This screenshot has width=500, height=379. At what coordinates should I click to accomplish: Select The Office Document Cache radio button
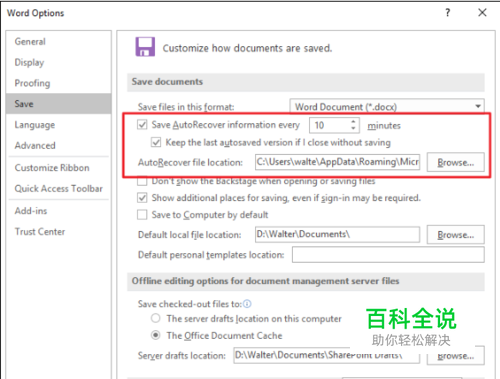click(x=156, y=335)
